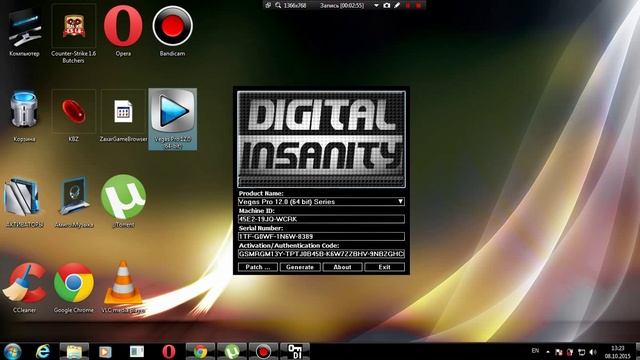Image resolution: width=640 pixels, height=360 pixels.
Task: Open the About dialog of the keygen
Action: [x=342, y=267]
